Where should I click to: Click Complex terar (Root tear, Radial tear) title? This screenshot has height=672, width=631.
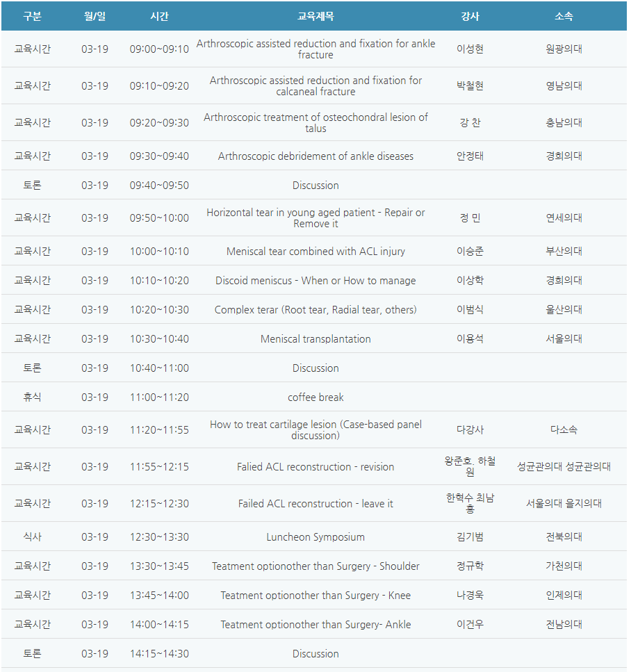(315, 309)
